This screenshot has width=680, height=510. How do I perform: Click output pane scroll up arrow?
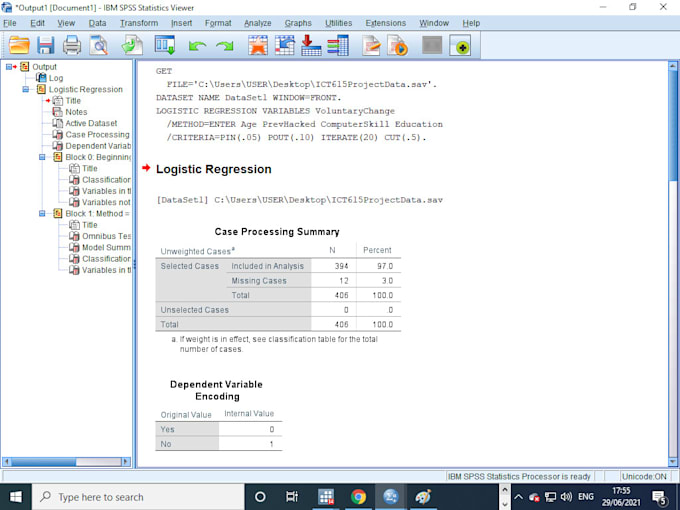tap(673, 66)
